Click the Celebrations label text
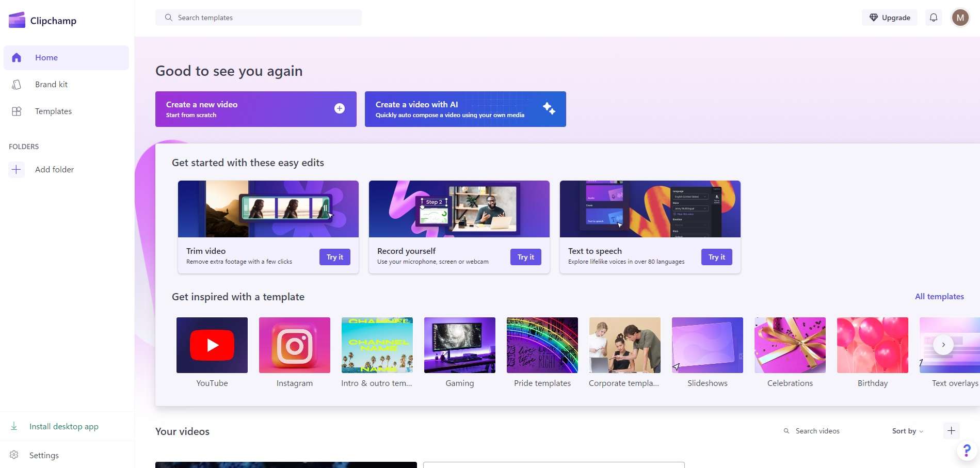This screenshot has height=468, width=980. [x=790, y=383]
